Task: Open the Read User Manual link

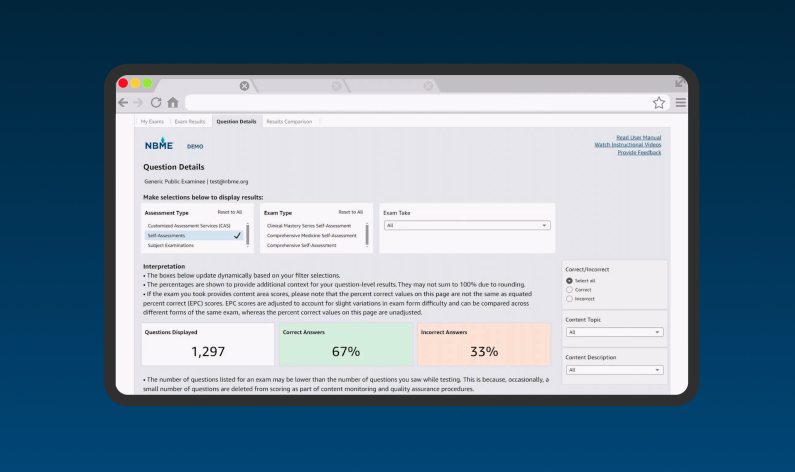Action: coord(638,137)
